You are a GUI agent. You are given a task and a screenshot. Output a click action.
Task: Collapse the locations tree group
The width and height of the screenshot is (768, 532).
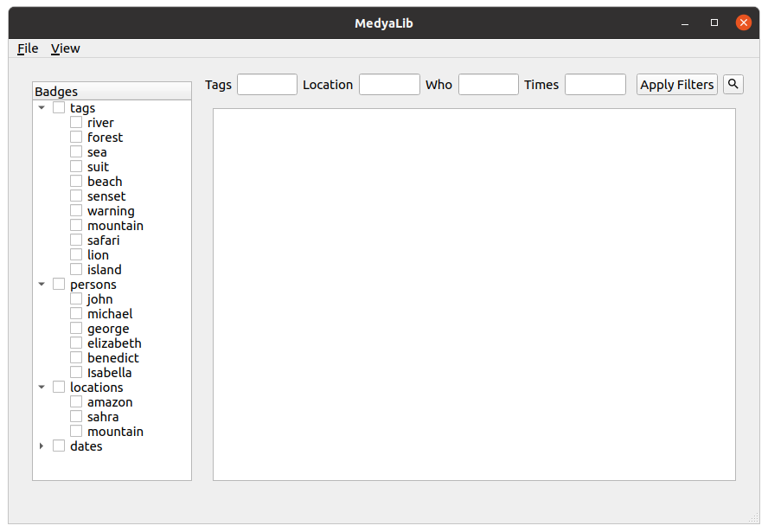point(42,387)
